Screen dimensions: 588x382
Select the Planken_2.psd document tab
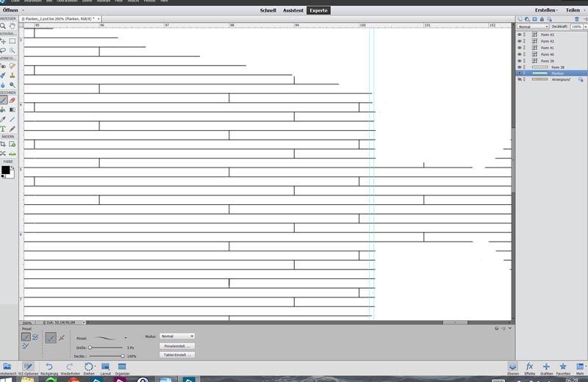pyautogui.click(x=60, y=19)
